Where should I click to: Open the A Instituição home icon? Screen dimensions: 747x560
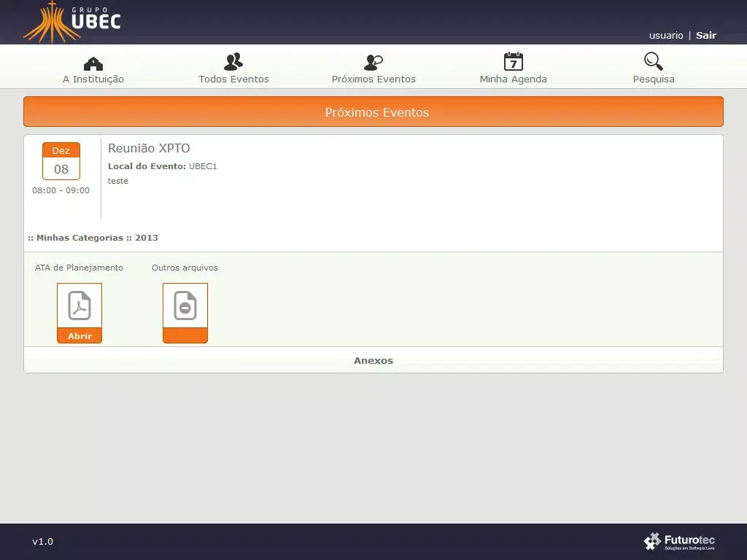(x=93, y=63)
